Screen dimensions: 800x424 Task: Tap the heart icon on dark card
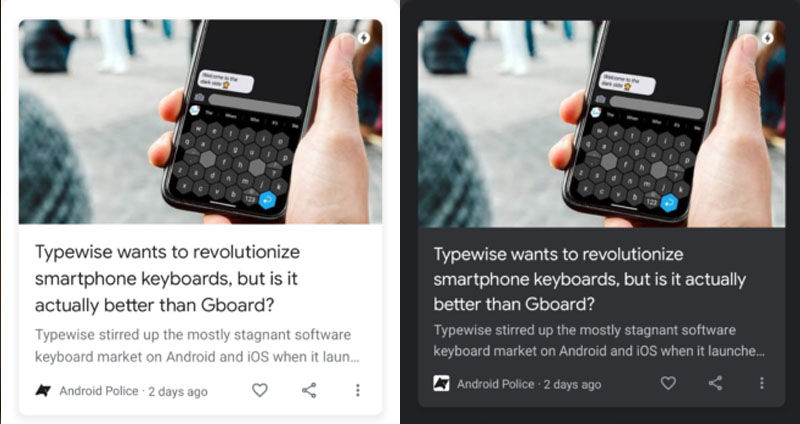(668, 383)
